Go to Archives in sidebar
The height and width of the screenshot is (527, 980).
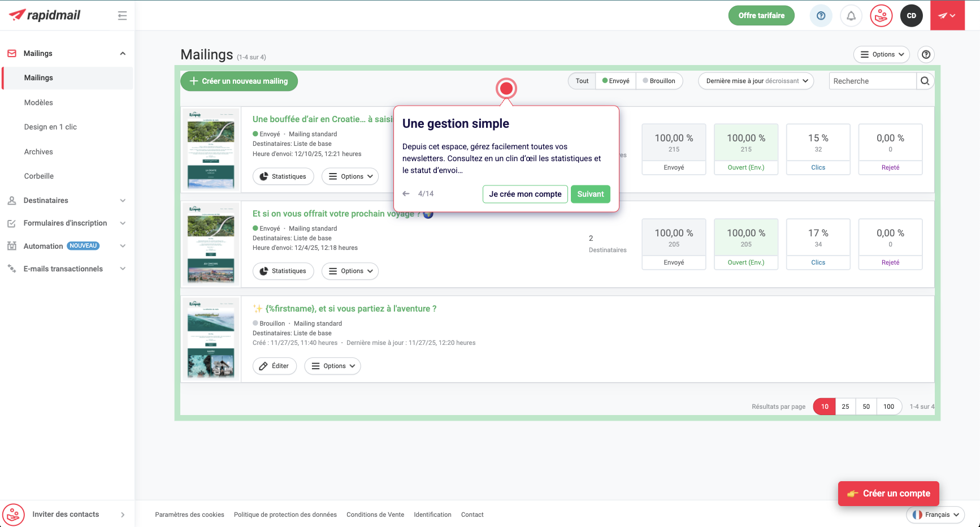pyautogui.click(x=38, y=152)
